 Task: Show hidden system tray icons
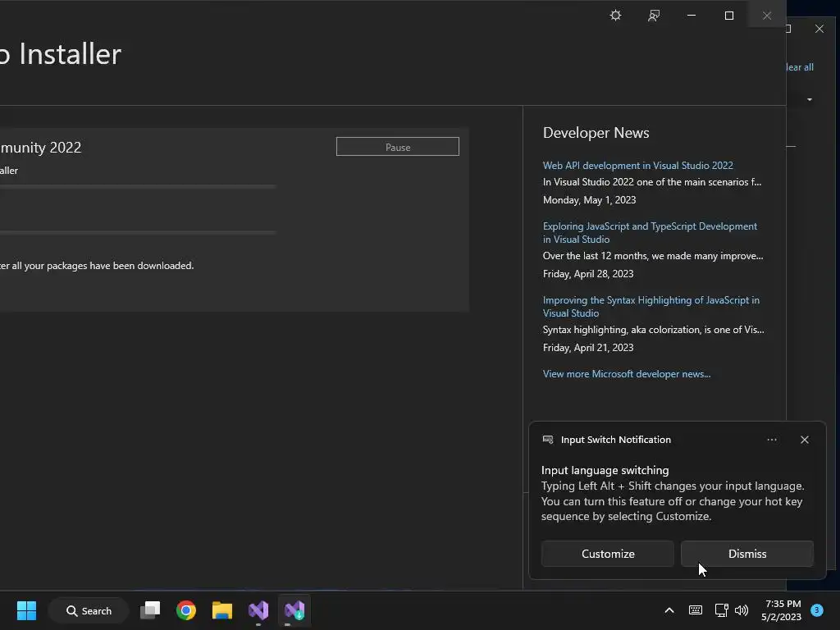pyautogui.click(x=669, y=610)
